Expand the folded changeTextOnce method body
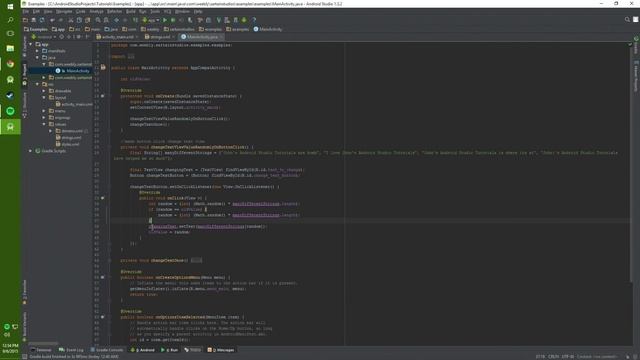640x360 pixels. click(196, 260)
